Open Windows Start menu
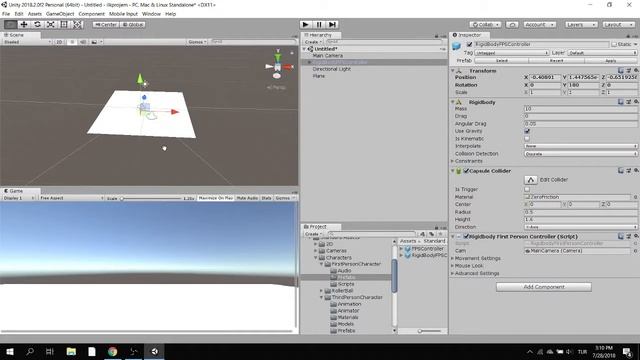This screenshot has width=640, height=360. click(x=10, y=351)
